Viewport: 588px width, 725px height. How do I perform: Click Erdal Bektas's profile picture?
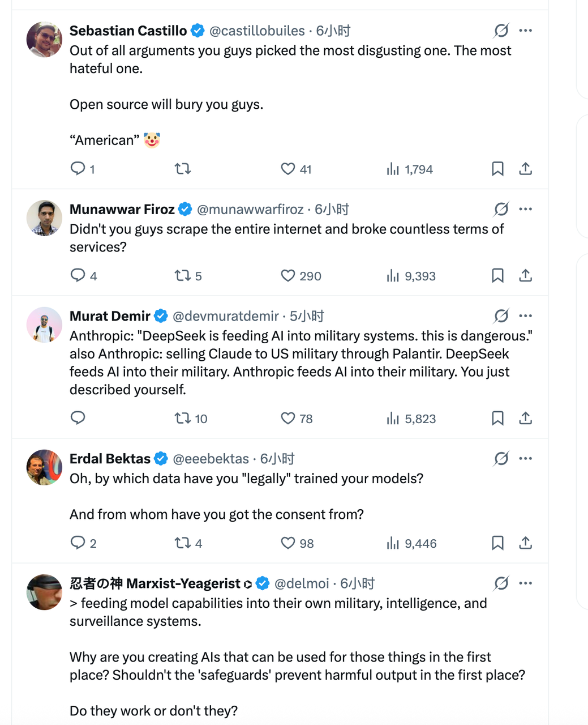[x=44, y=467]
